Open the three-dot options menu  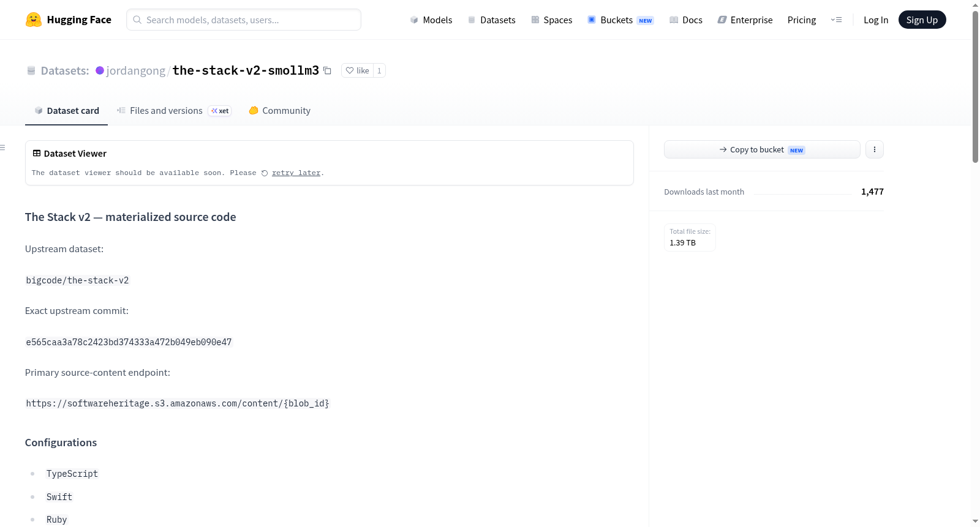point(874,149)
